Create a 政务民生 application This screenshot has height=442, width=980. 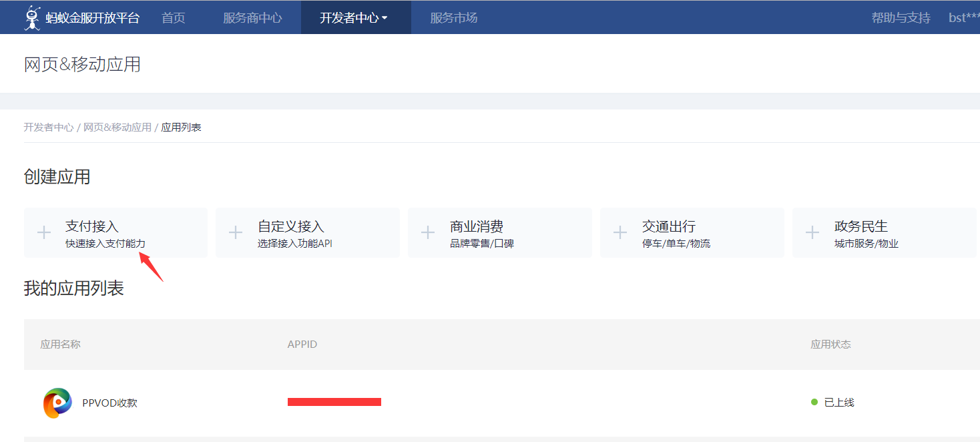point(885,232)
